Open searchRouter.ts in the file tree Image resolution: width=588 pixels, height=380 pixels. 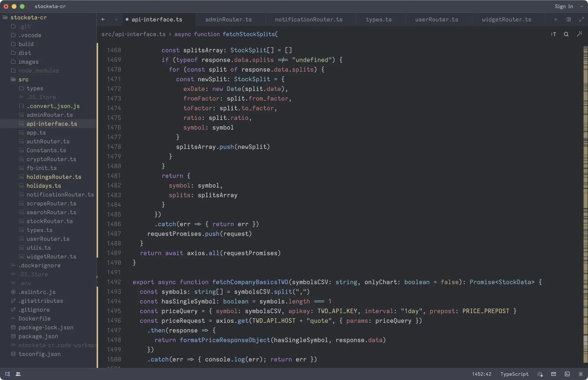51,212
